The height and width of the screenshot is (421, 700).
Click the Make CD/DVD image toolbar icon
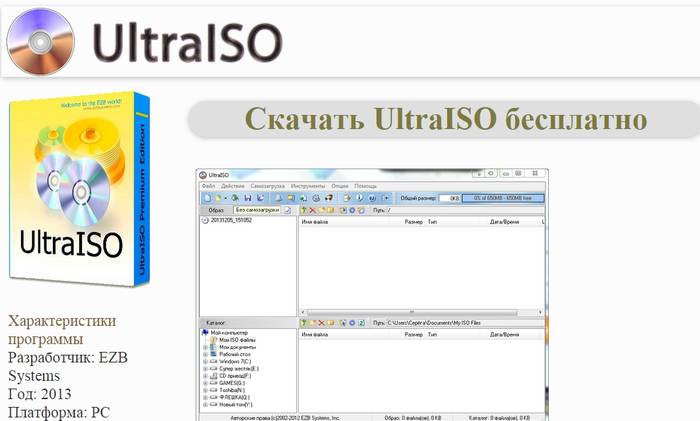(278, 198)
